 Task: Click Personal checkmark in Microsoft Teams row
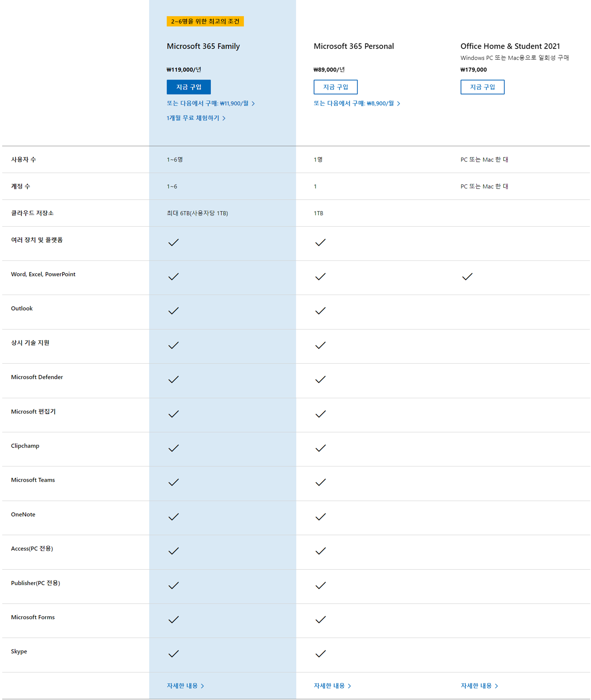(x=320, y=483)
